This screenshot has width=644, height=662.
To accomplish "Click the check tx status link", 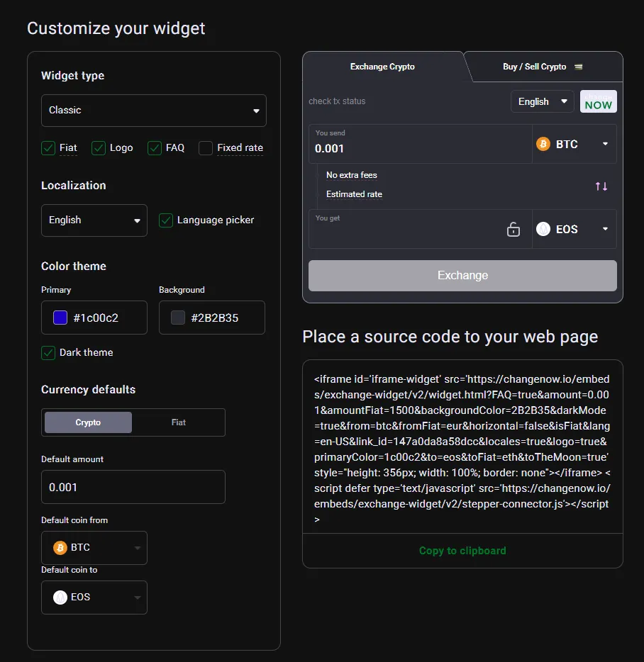I will 337,101.
